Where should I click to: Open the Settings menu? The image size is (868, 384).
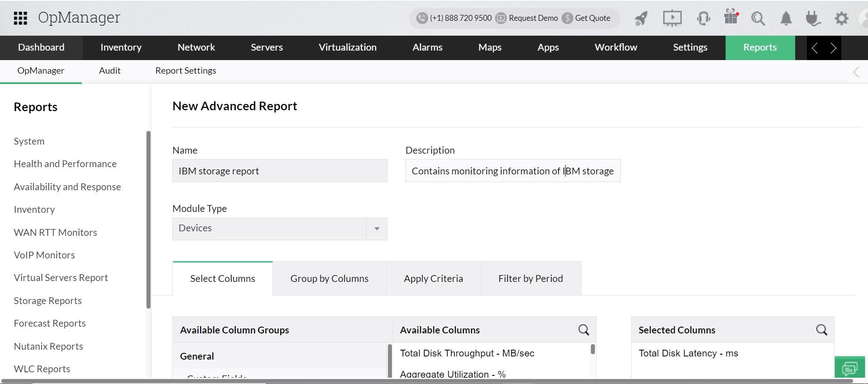[x=690, y=47]
